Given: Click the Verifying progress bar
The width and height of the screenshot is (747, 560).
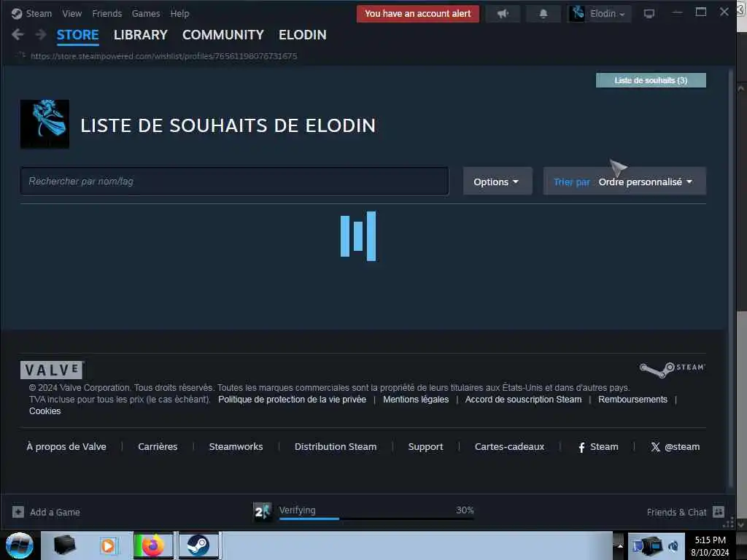Looking at the screenshot, I should [x=376, y=518].
